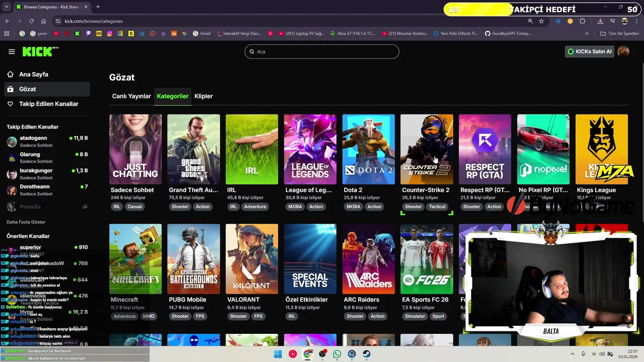Open followed channel Dorotheann
644x362 pixels.
pos(47,190)
